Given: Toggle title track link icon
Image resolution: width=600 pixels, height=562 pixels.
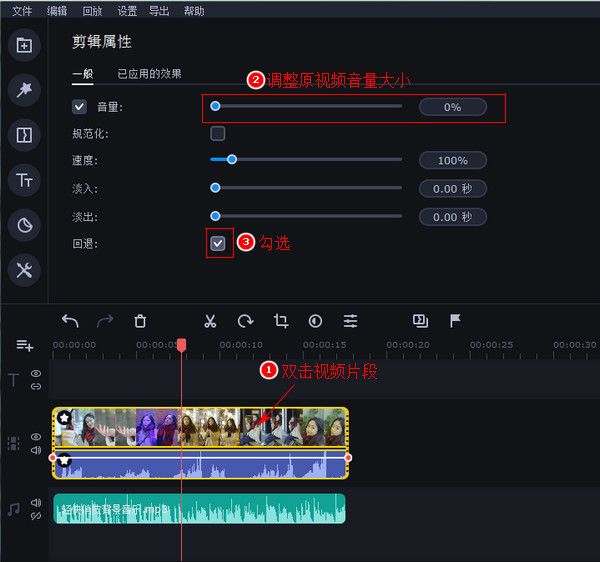Looking at the screenshot, I should click(36, 386).
